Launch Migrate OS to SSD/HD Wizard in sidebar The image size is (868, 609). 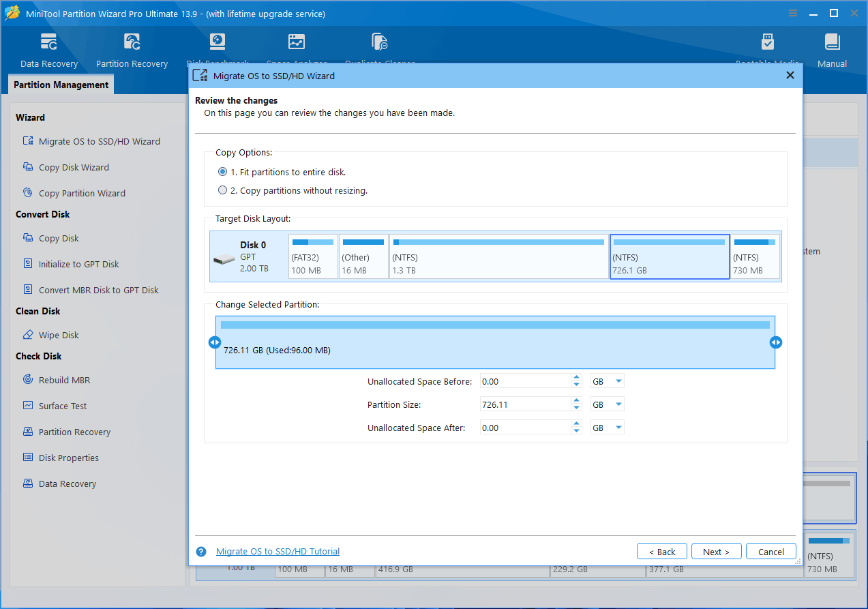pos(91,141)
